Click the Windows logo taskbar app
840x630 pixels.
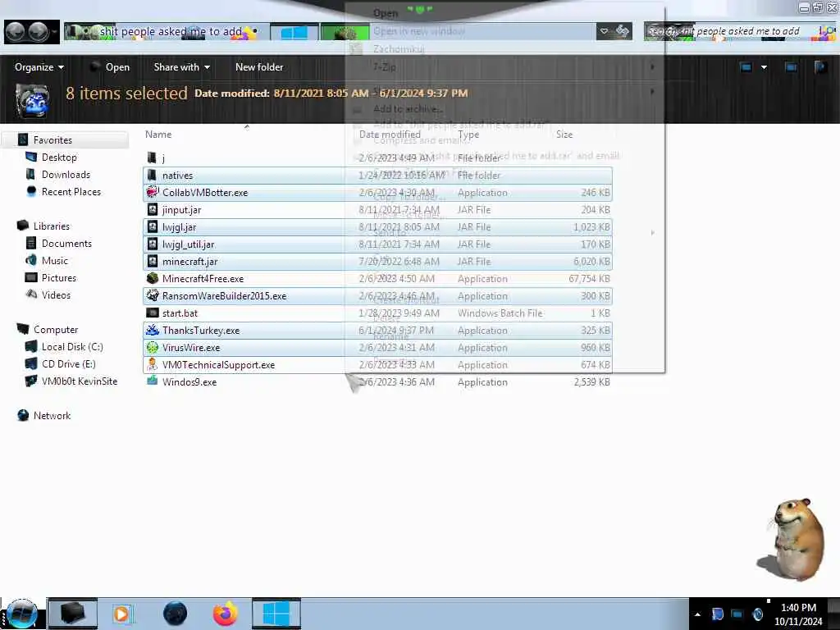276,614
